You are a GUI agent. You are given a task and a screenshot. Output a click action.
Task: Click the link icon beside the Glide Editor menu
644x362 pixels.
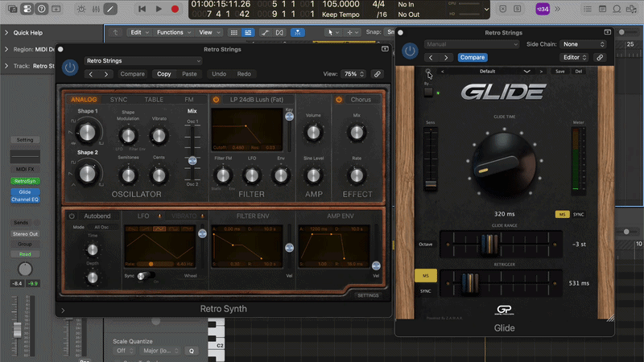click(x=600, y=57)
